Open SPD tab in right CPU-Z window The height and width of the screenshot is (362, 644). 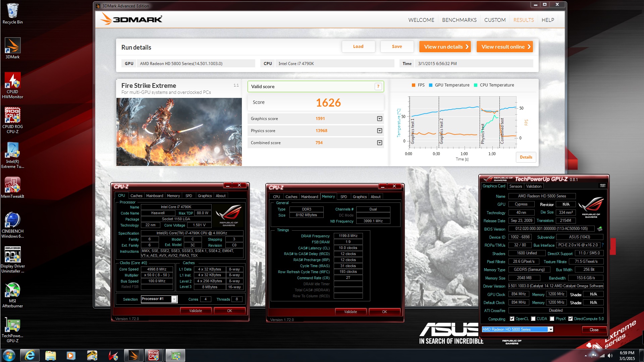343,197
